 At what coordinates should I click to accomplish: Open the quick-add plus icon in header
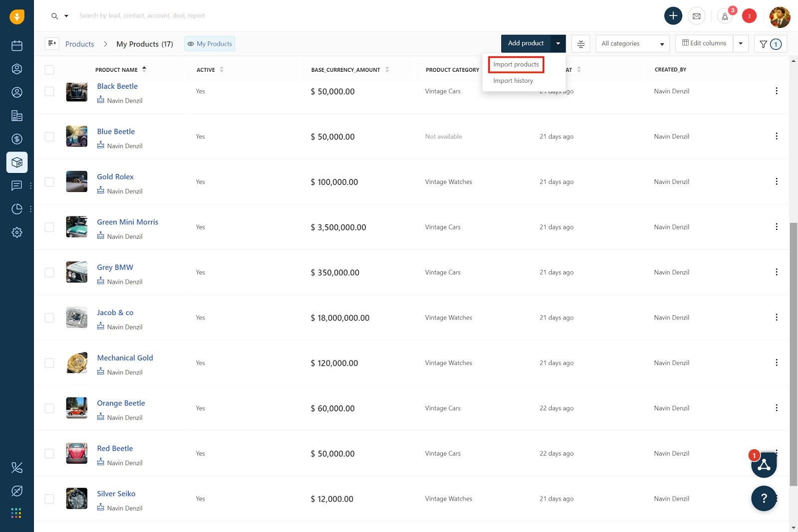tap(673, 15)
